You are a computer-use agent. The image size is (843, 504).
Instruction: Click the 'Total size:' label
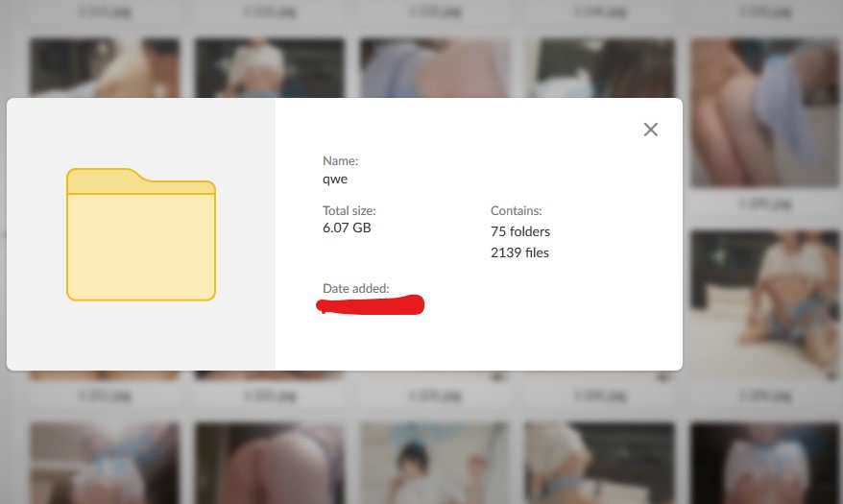(349, 210)
